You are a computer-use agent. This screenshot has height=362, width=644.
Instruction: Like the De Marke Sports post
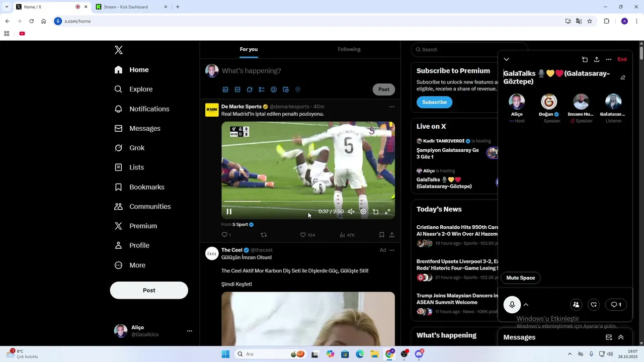coord(307,235)
